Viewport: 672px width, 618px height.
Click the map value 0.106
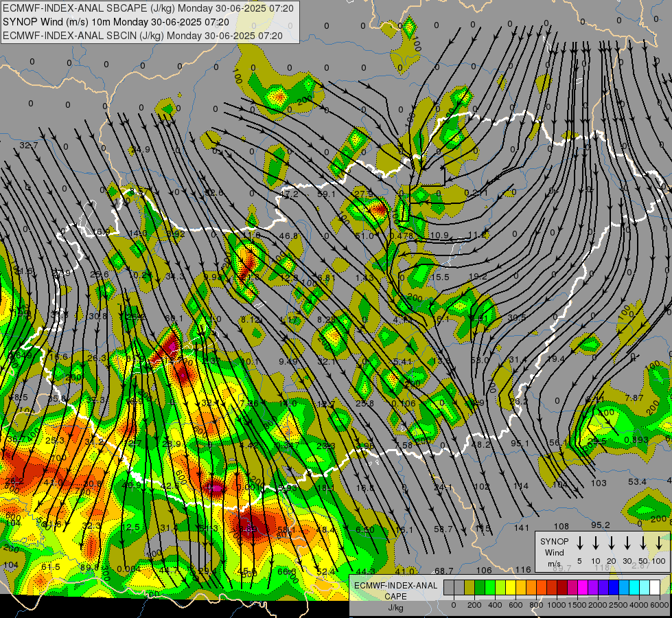pyautogui.click(x=404, y=403)
